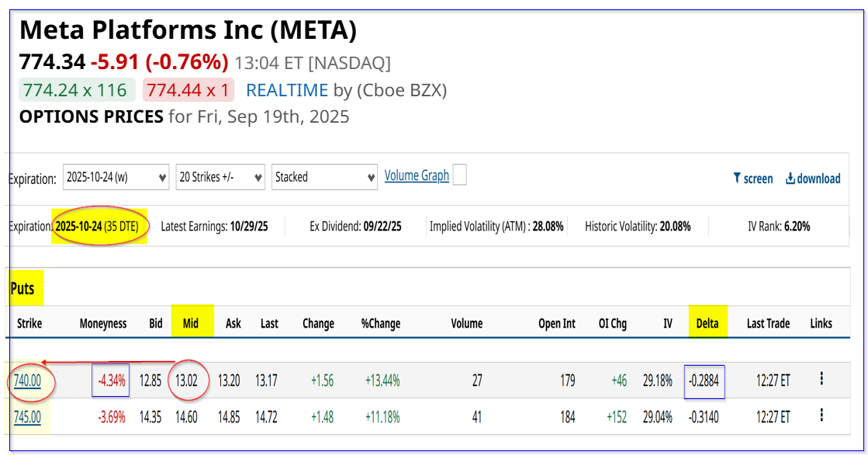Open the Stacked view dropdown
868x455 pixels.
click(324, 177)
